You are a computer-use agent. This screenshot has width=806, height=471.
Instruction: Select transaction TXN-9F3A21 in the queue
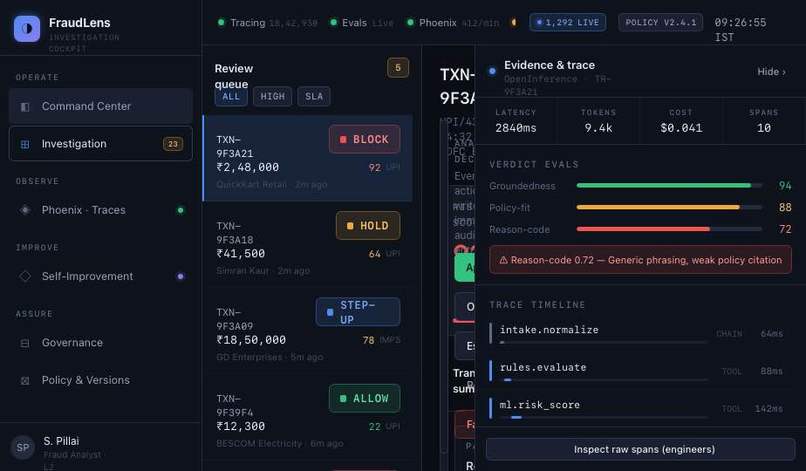(307, 158)
